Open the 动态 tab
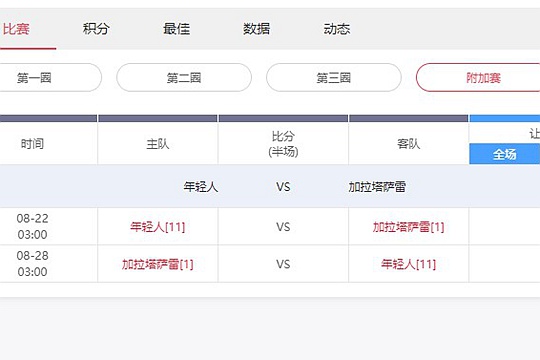The width and height of the screenshot is (540, 360). coord(337,29)
